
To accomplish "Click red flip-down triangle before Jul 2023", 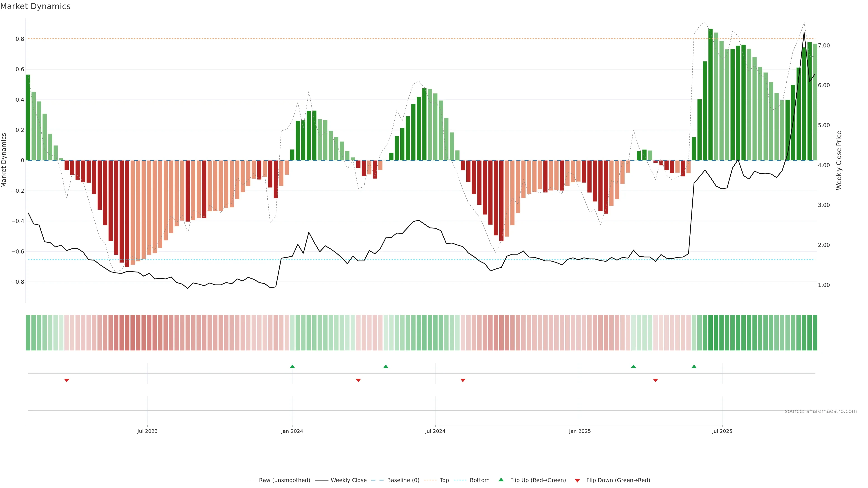I will (x=67, y=380).
